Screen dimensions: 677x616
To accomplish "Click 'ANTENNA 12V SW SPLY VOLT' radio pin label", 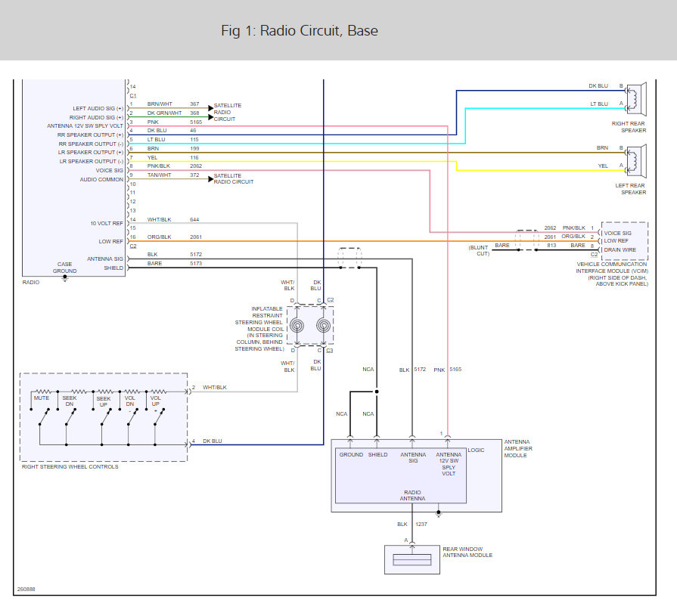I will (85, 126).
